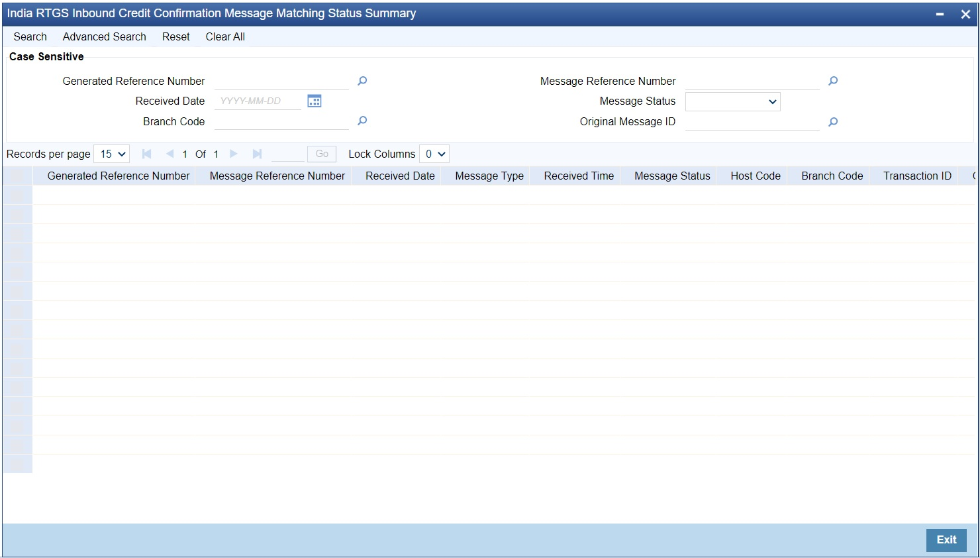Go to previous page of records
Screen dimensions: 980x558
(x=170, y=154)
